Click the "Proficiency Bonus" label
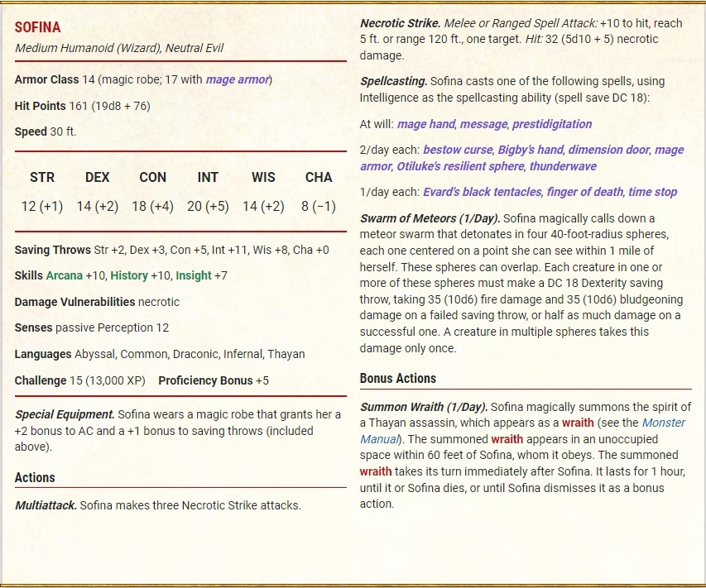This screenshot has width=706, height=588. [x=205, y=380]
